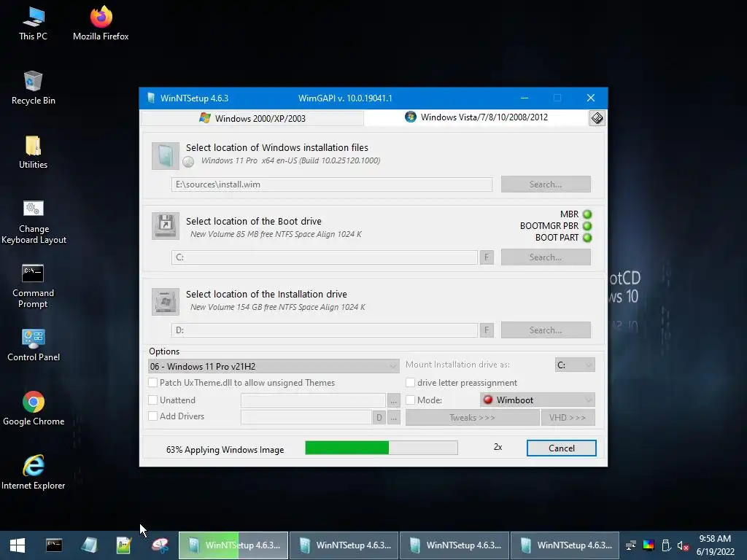Click Search for Boot drive
Image resolution: width=747 pixels, height=560 pixels.
(546, 257)
